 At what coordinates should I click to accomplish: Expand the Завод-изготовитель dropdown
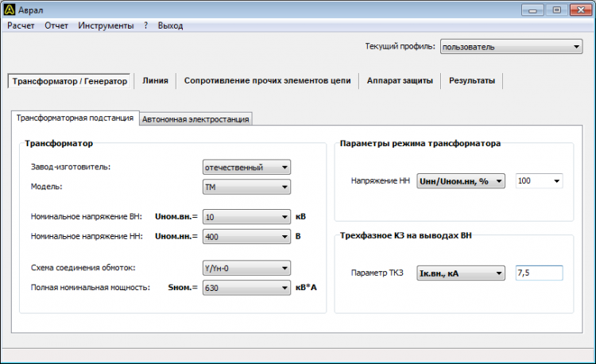(247, 167)
